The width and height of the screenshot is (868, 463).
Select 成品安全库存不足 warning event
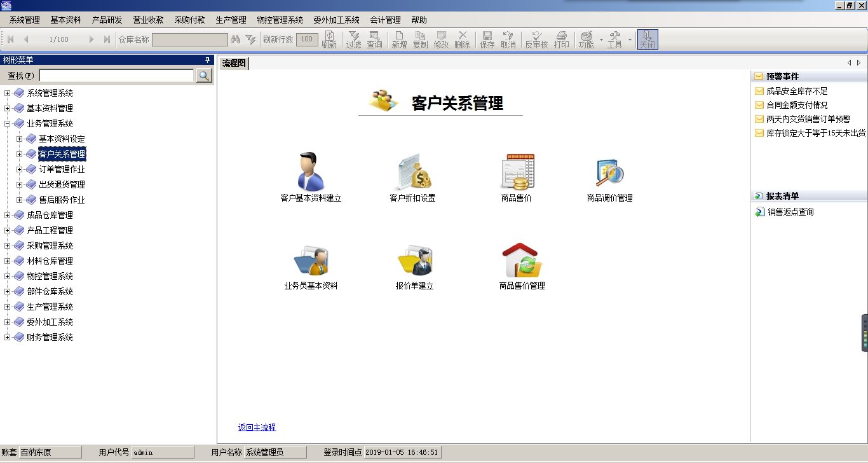pos(797,91)
